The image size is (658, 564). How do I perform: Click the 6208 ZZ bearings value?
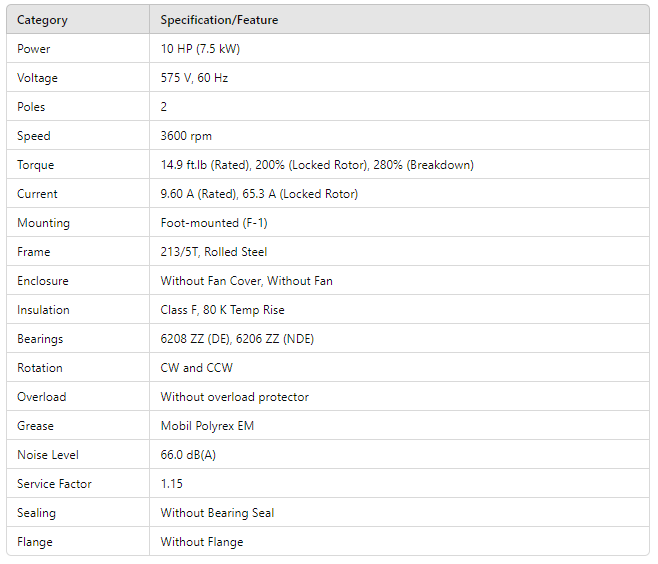[x=237, y=339]
